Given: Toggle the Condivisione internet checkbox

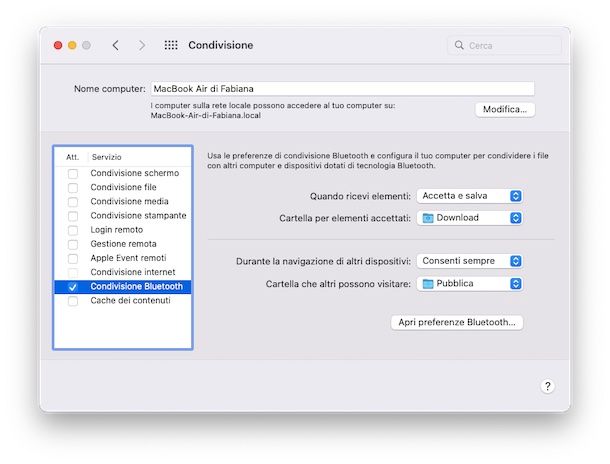Looking at the screenshot, I should [73, 272].
